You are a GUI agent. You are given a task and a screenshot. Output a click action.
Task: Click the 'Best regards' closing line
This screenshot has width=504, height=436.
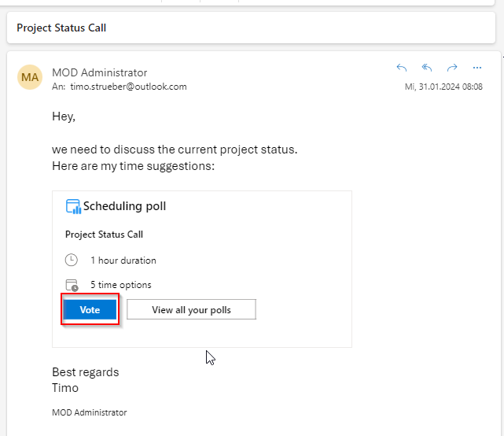pyautogui.click(x=85, y=372)
